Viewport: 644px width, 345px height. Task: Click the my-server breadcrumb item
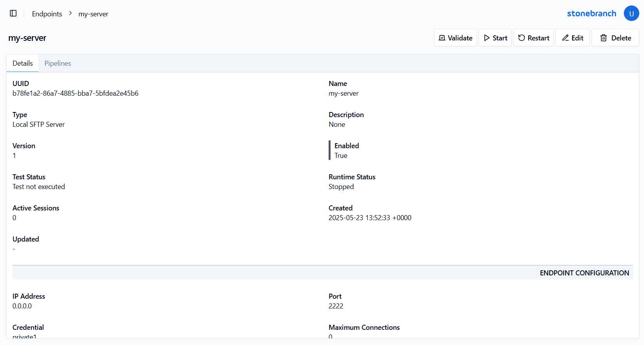[x=93, y=14]
